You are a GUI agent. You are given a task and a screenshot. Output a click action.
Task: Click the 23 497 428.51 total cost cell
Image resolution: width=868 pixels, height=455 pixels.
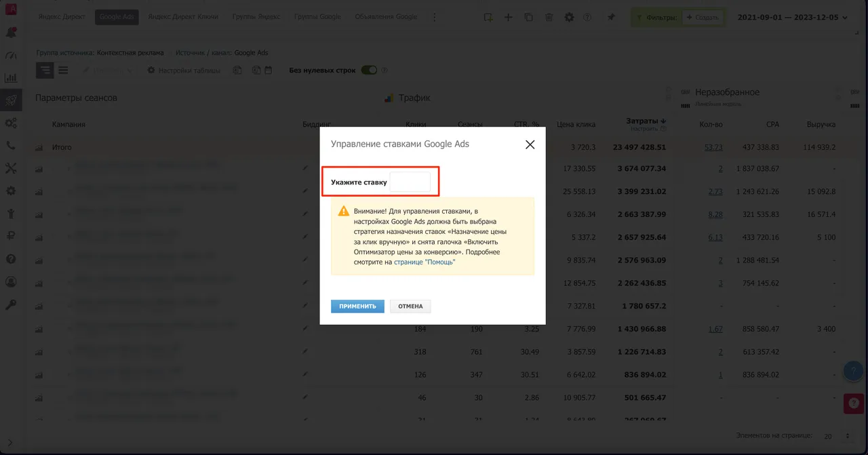pyautogui.click(x=639, y=147)
